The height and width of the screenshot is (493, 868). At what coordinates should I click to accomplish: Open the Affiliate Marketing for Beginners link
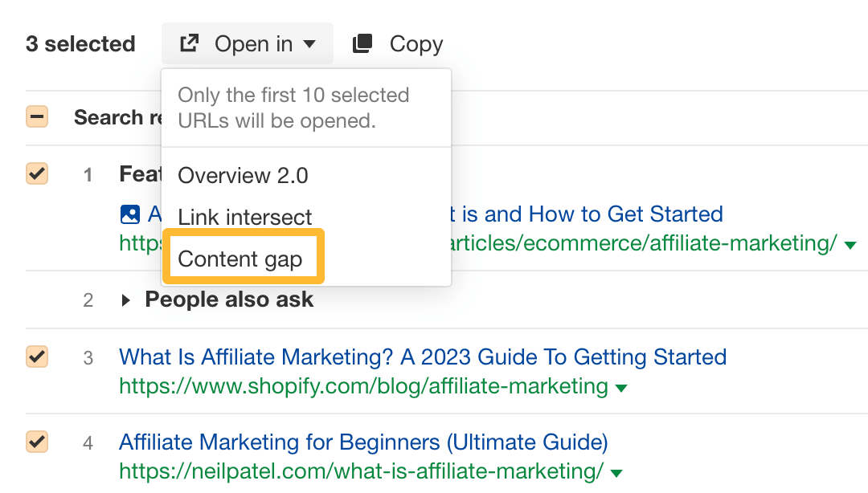point(363,442)
